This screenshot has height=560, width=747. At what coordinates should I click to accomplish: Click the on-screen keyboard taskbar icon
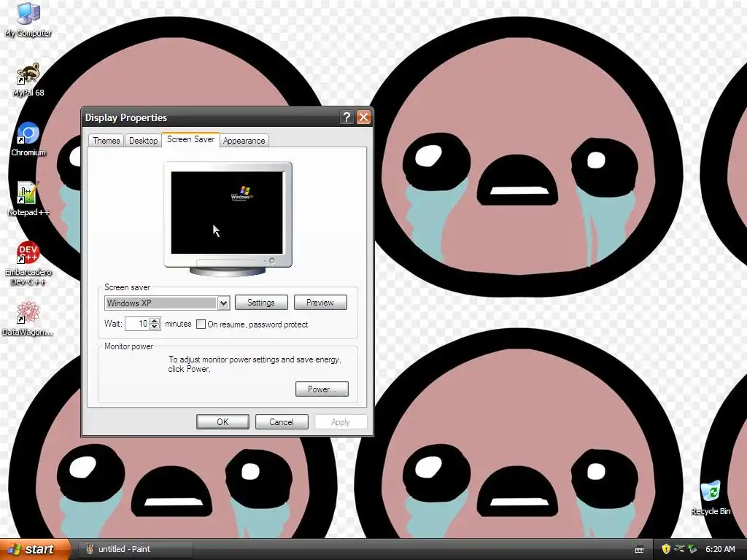click(639, 550)
